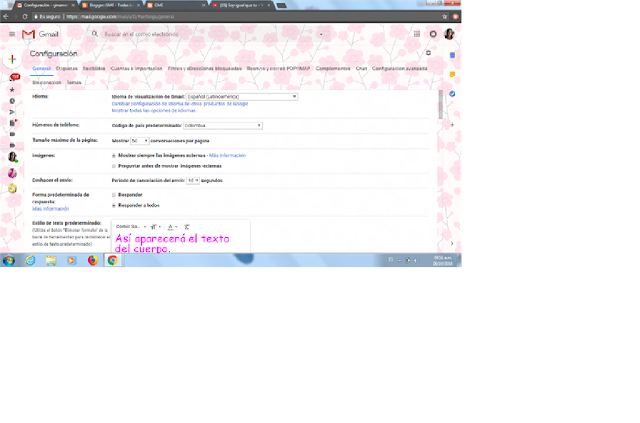The image size is (640, 423).
Task: Open the notifications circle icon
Action: 433,34
